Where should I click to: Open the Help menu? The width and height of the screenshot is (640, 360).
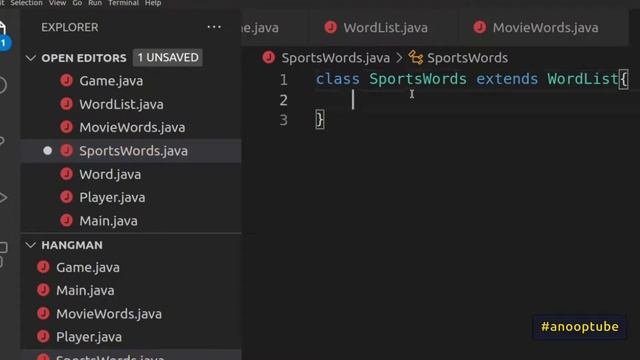pyautogui.click(x=153, y=3)
